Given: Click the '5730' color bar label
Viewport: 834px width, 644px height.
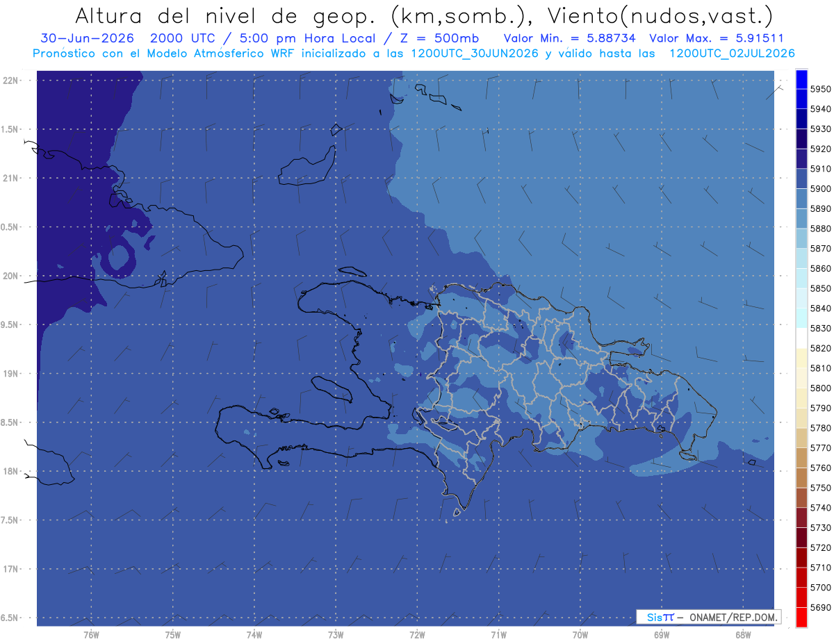Looking at the screenshot, I should click(x=820, y=528).
